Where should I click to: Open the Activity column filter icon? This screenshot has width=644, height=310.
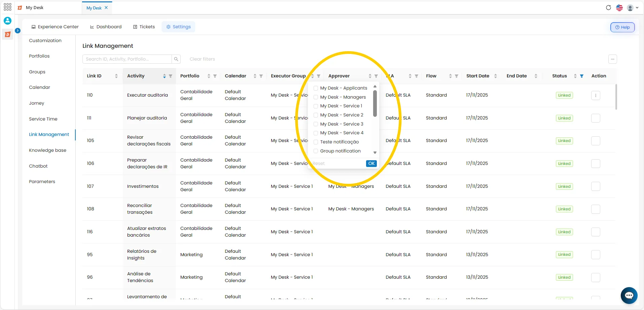coord(171,76)
